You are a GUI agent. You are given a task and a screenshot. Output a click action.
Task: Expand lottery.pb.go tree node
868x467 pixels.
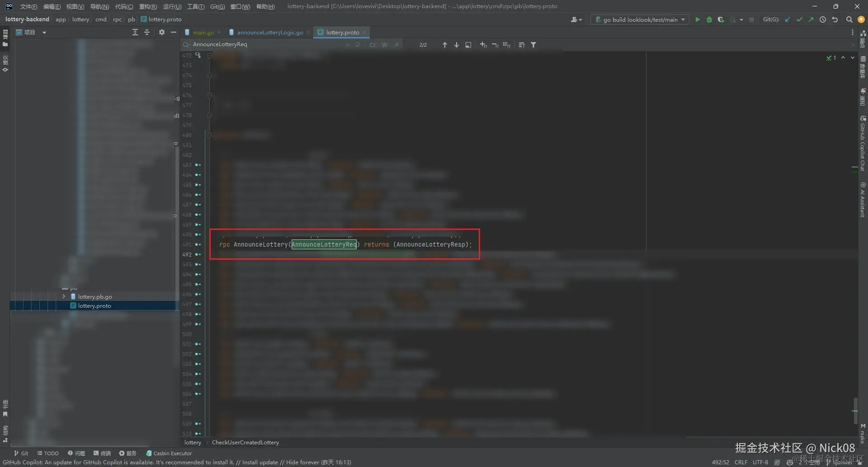pyautogui.click(x=64, y=296)
